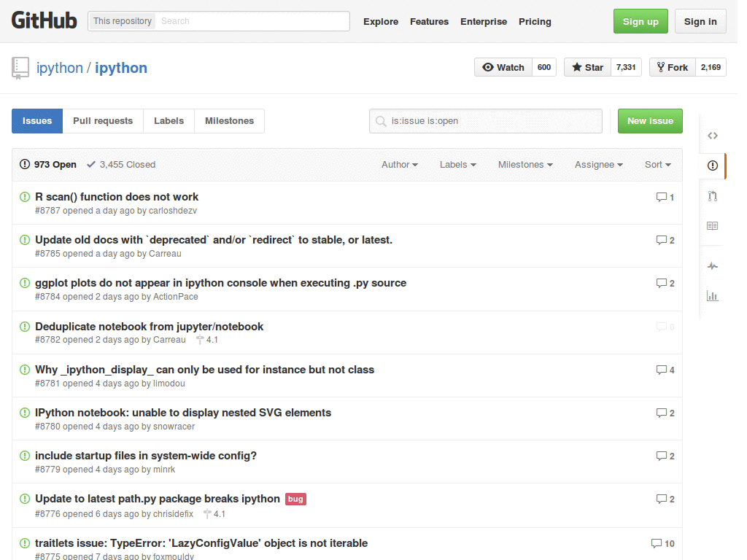View the 2,169 forks count
This screenshot has height=560, width=747.
[711, 67]
